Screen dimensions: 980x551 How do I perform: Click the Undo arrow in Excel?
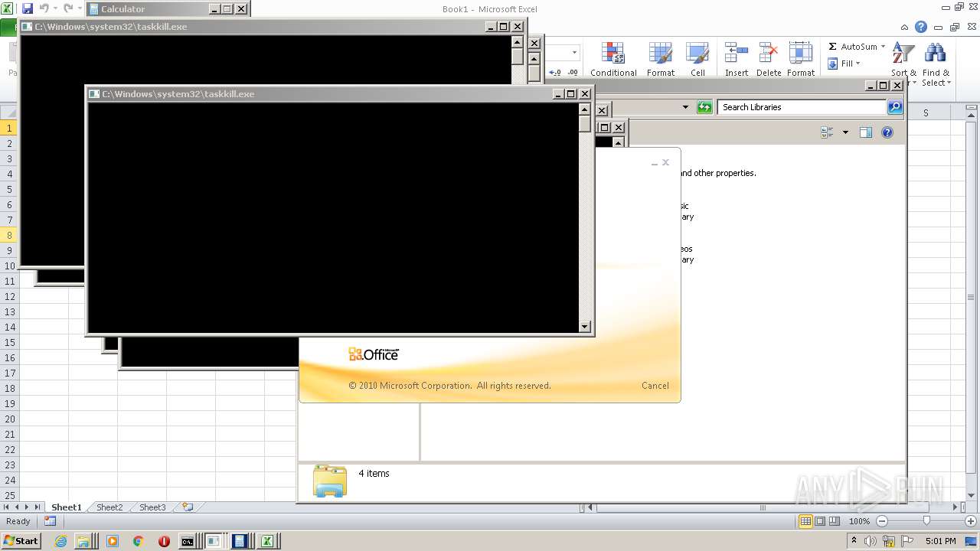[x=44, y=8]
